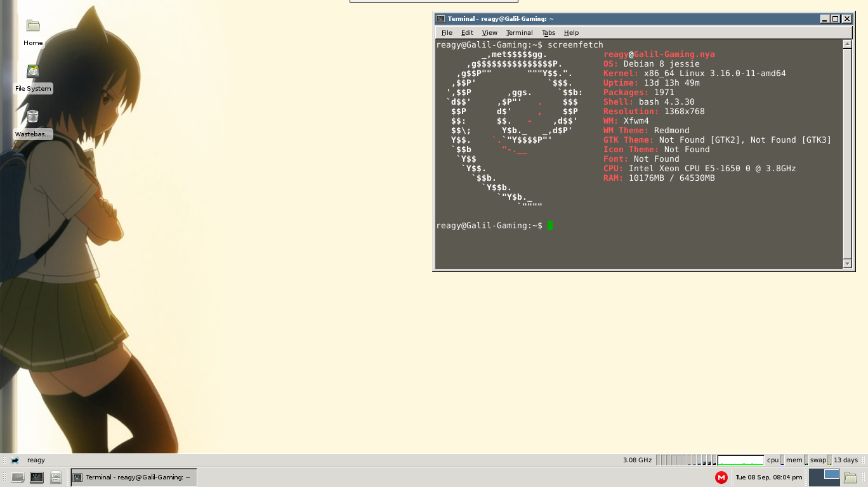
Task: Click the Terminal window title bar text
Action: pyautogui.click(x=500, y=19)
